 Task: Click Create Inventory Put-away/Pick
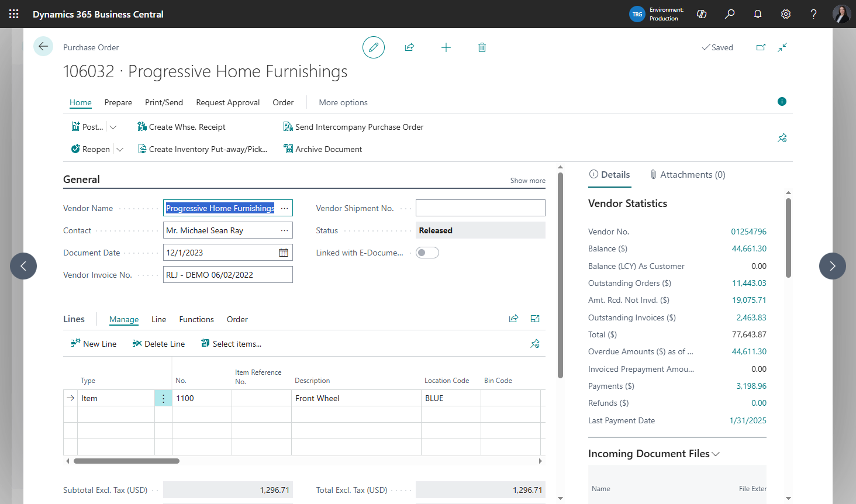(202, 149)
